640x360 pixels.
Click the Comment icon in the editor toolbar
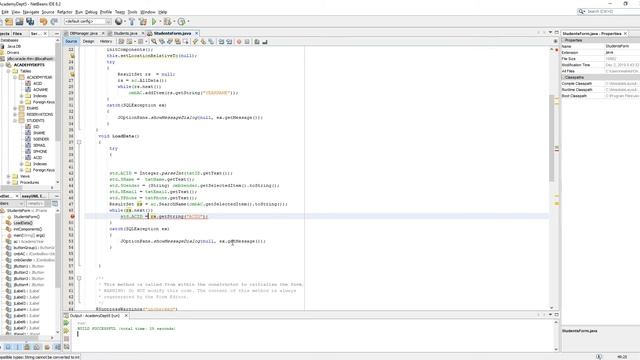coord(257,41)
